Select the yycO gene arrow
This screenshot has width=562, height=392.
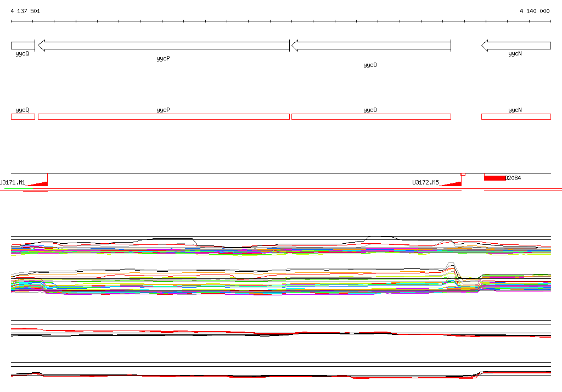[x=371, y=46]
